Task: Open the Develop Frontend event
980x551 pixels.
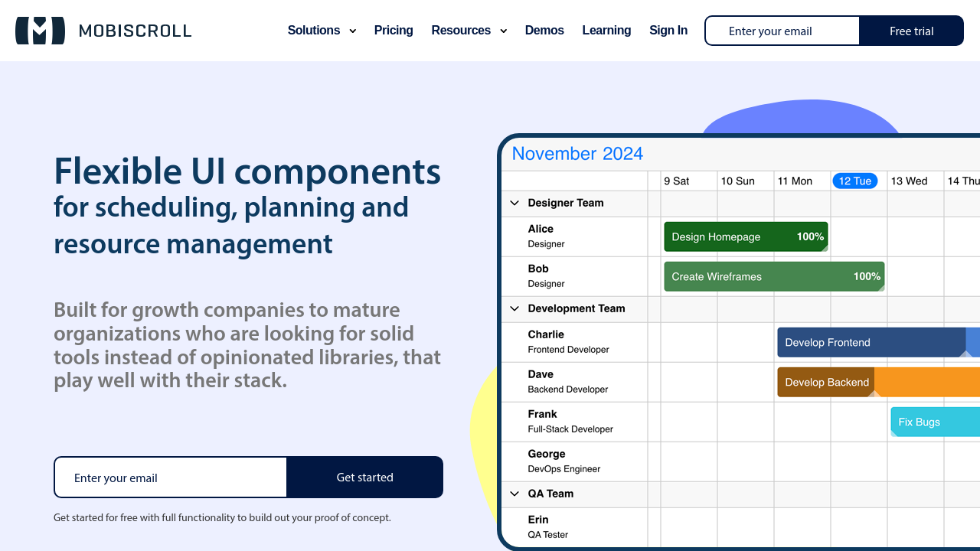Action: 878,342
